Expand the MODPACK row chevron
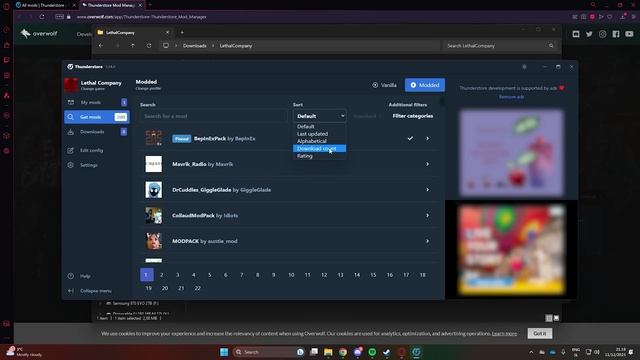 click(x=427, y=241)
